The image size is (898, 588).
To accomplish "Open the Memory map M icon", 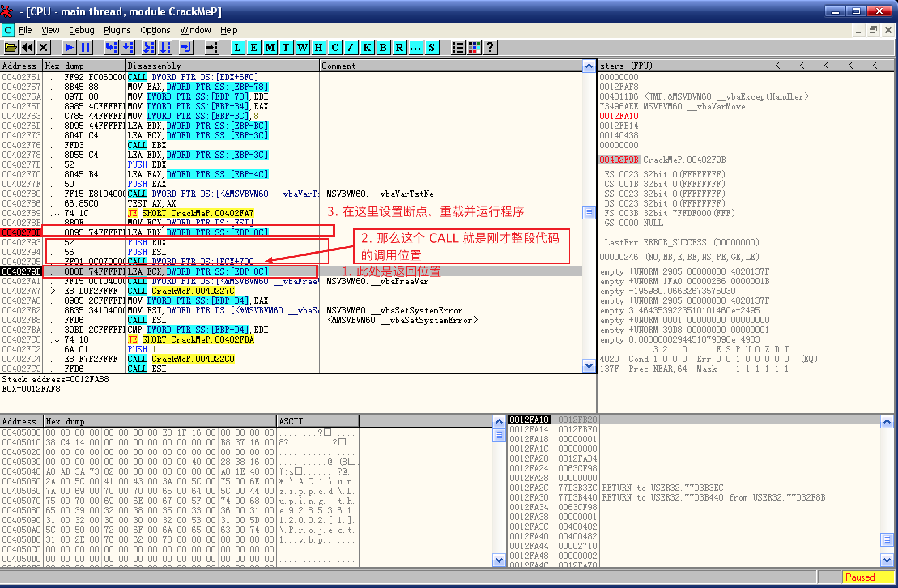I will (270, 48).
